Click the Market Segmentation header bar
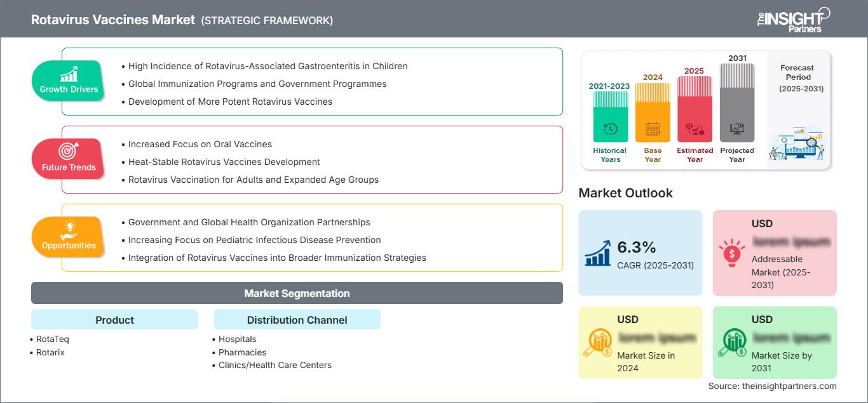The height and width of the screenshot is (403, 868). tap(297, 293)
